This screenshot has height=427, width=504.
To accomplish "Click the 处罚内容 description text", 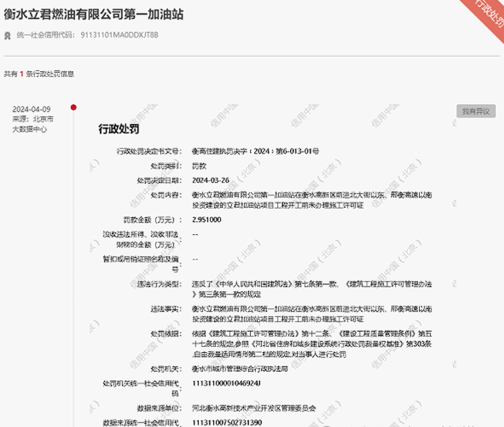I will point(311,200).
